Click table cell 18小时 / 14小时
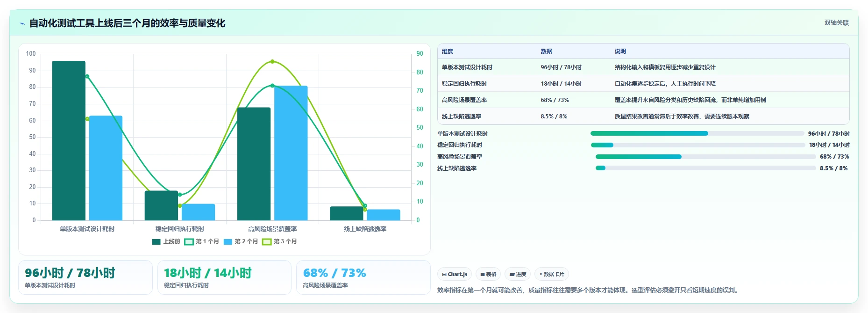This screenshot has width=868, height=313. (x=561, y=84)
